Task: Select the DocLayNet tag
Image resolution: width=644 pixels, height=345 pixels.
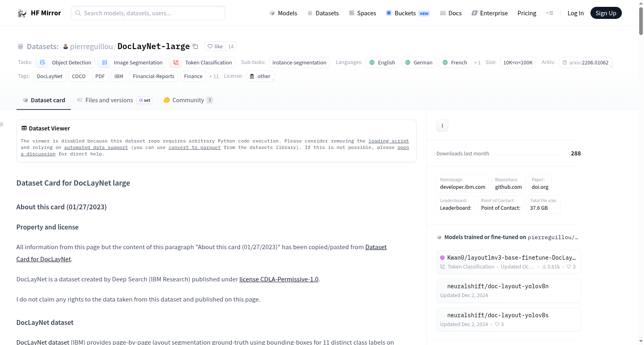Action: [x=50, y=76]
